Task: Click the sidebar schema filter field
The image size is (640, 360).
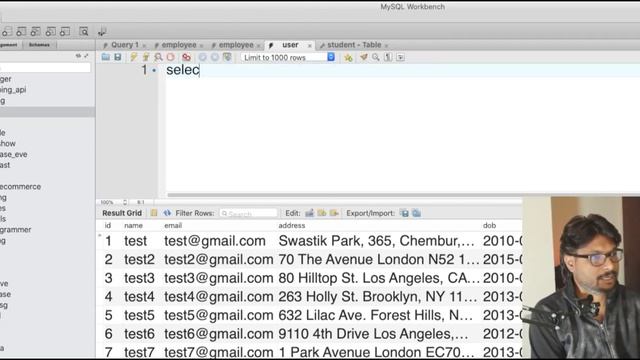Action: [x=45, y=68]
